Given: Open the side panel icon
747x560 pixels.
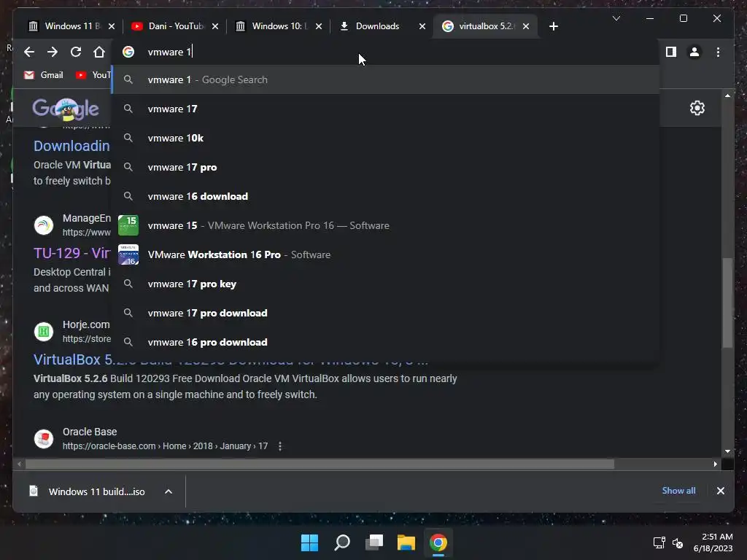Looking at the screenshot, I should [x=671, y=52].
